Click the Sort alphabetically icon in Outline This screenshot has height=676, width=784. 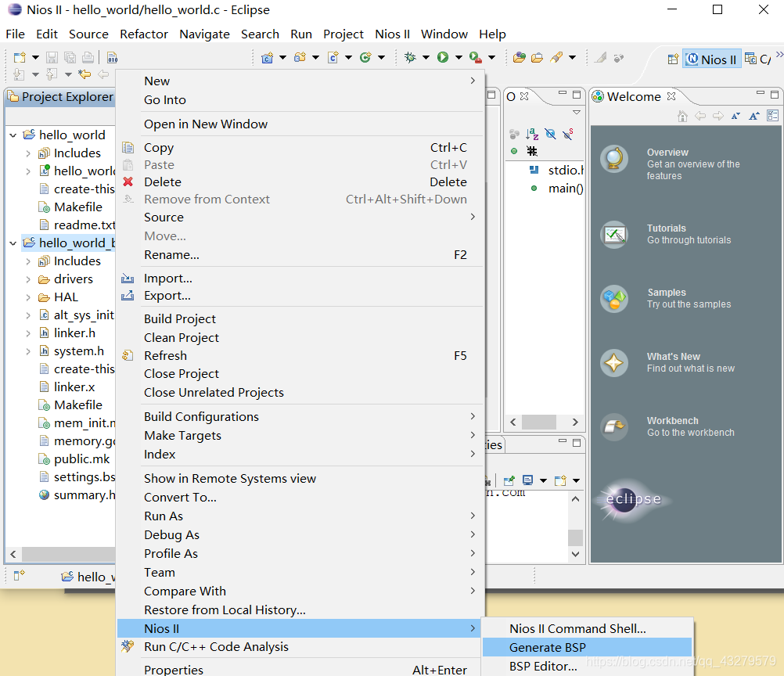(532, 134)
